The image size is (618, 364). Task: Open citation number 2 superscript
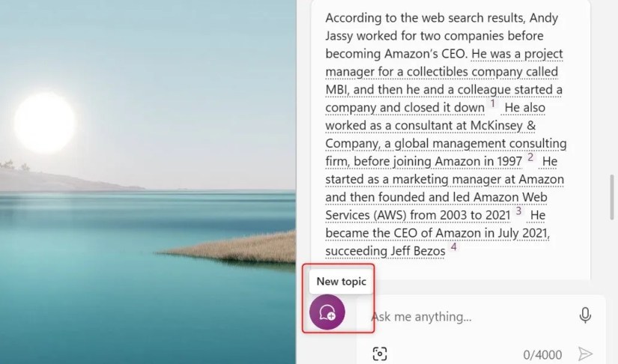(x=530, y=157)
